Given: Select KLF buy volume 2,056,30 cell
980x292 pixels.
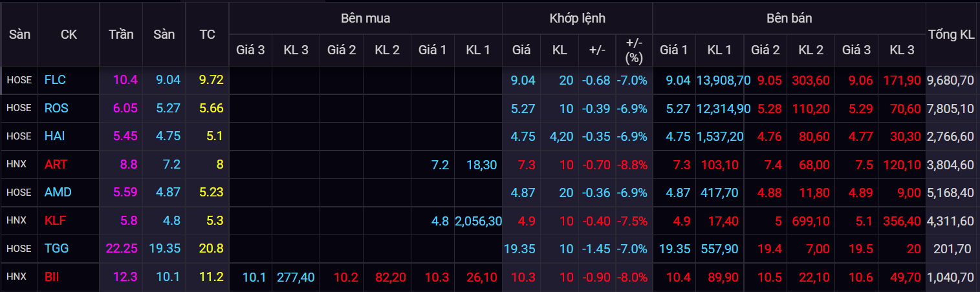Looking at the screenshot, I should (x=478, y=221).
